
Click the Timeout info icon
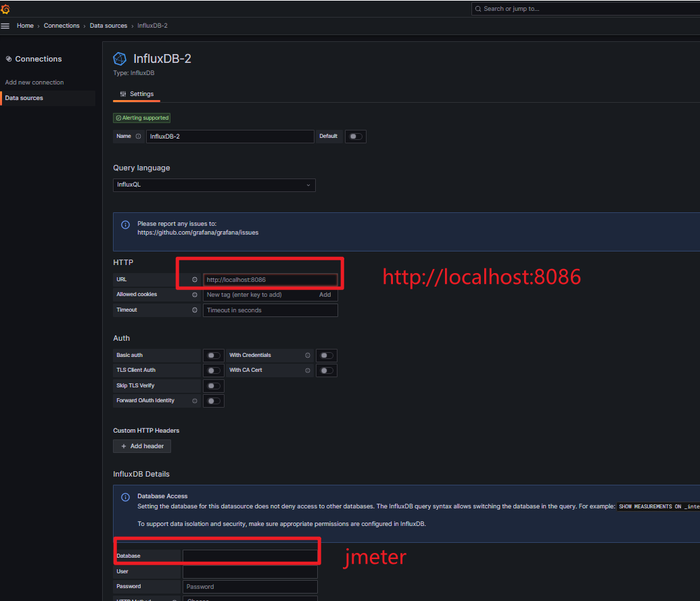pyautogui.click(x=195, y=310)
